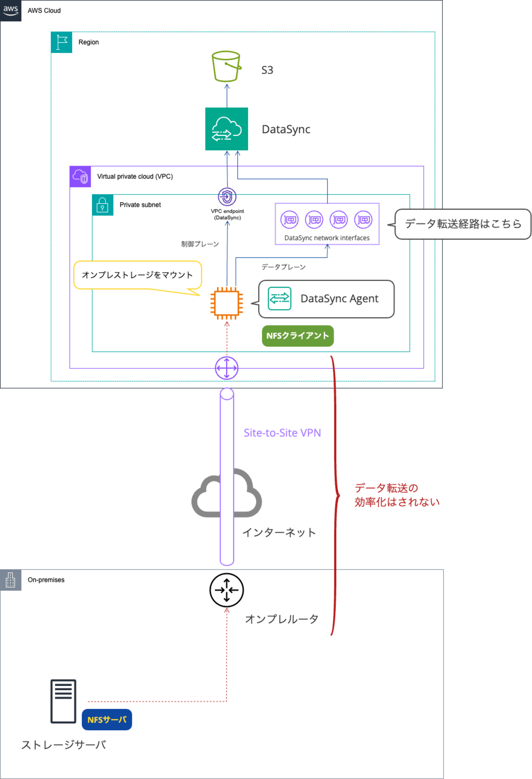Screen dimensions: 532x779
Task: Click the S3 text label
Action: tap(267, 70)
